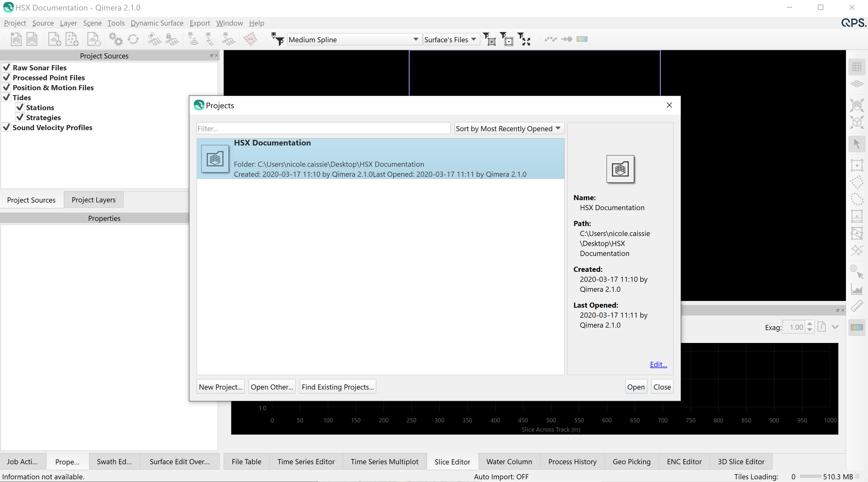Uncheck the Raw Sonar Files checkbox
Viewport: 868px width, 482px height.
[x=7, y=67]
